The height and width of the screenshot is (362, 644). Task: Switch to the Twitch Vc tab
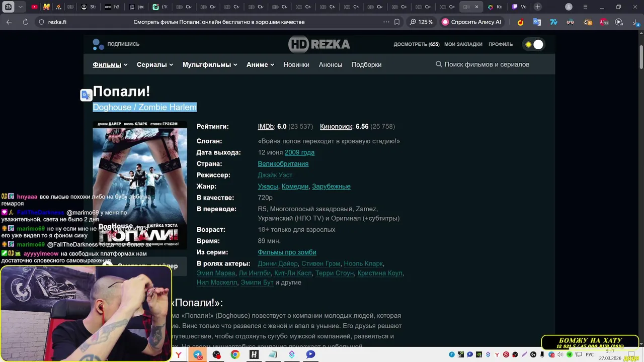coord(519,7)
